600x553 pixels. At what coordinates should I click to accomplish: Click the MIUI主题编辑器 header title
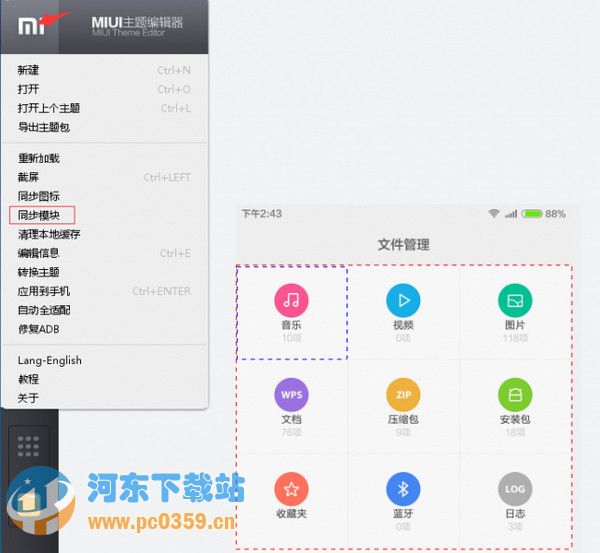(137, 23)
